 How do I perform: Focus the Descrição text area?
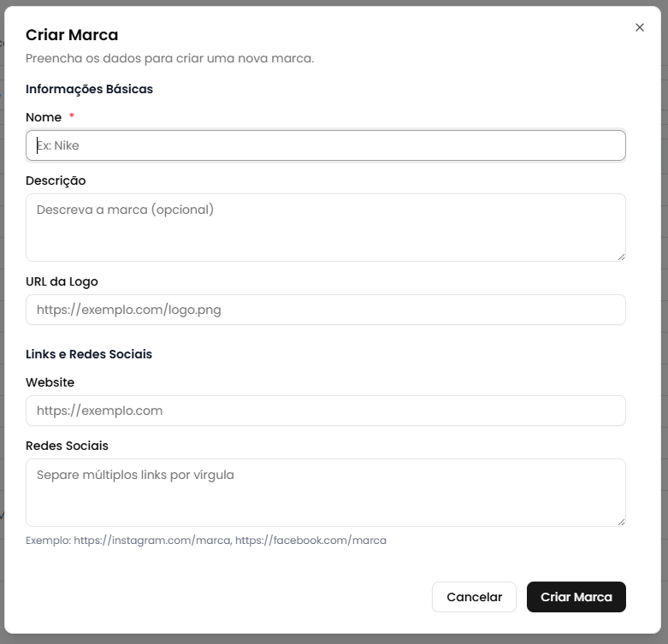pos(325,227)
